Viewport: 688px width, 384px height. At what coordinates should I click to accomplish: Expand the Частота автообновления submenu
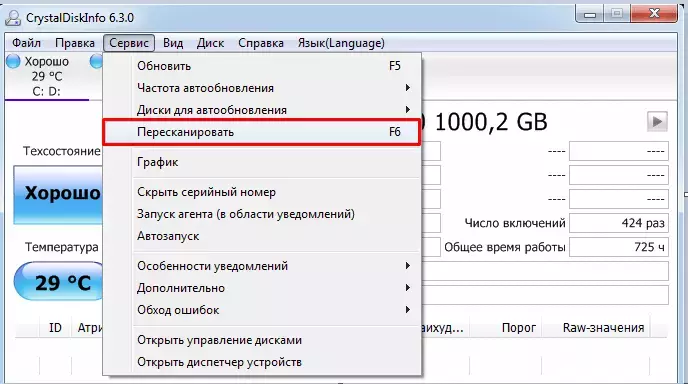[x=262, y=88]
